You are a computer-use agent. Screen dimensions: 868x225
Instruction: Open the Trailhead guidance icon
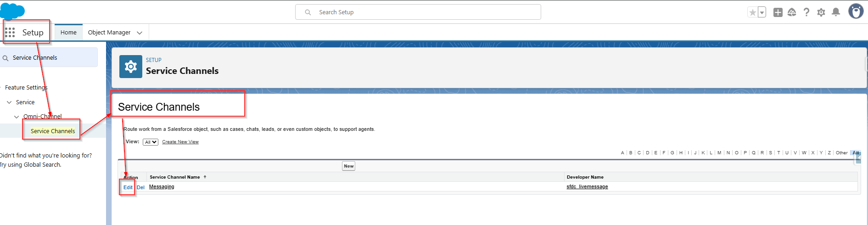click(x=792, y=12)
